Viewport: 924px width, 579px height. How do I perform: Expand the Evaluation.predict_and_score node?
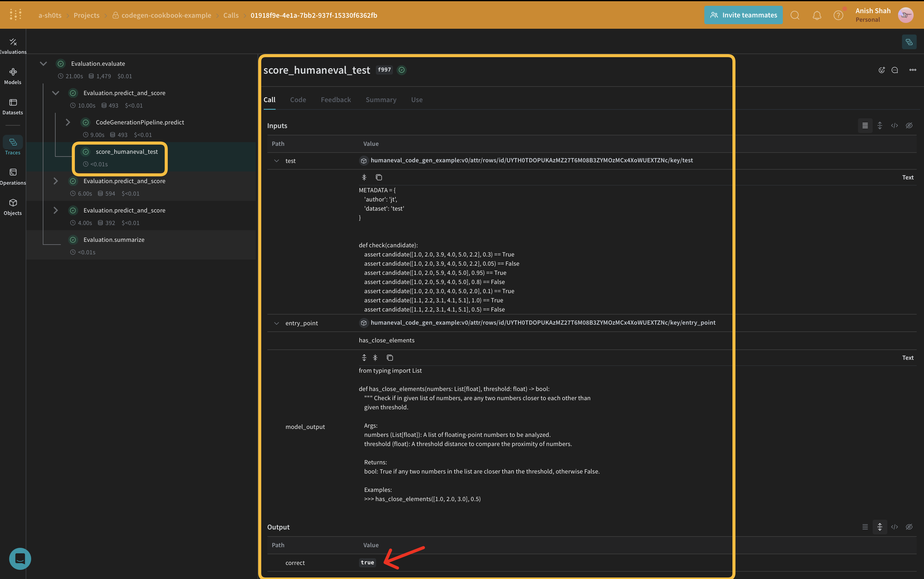[x=55, y=181]
